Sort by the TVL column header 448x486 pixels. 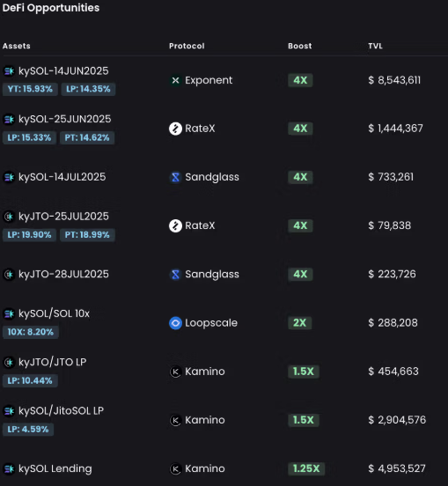(375, 46)
